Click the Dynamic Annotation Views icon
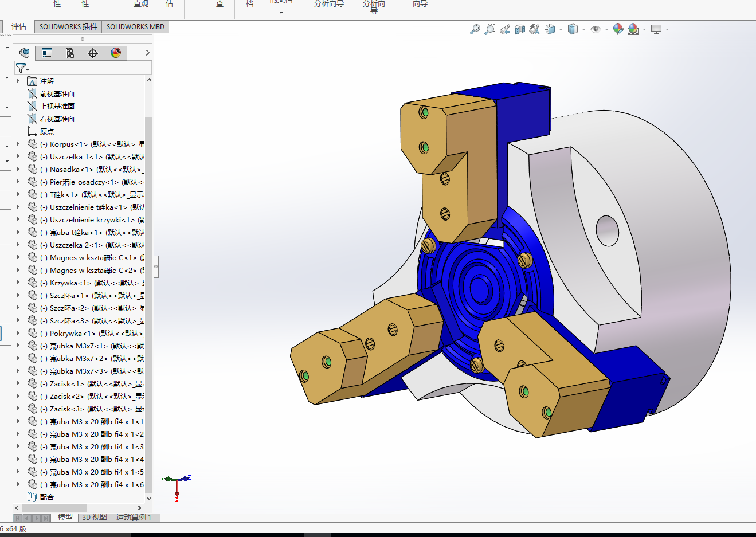 click(x=535, y=29)
